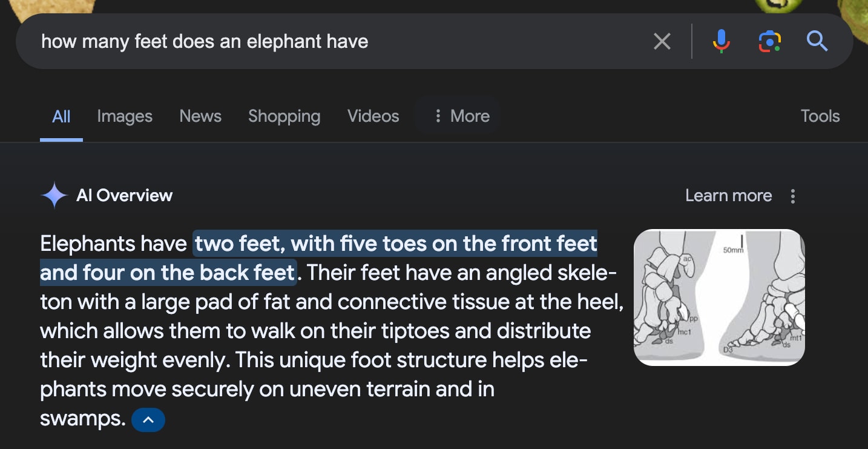This screenshot has width=868, height=449.
Task: Open the AI Overview three-dot options menu
Action: [792, 196]
